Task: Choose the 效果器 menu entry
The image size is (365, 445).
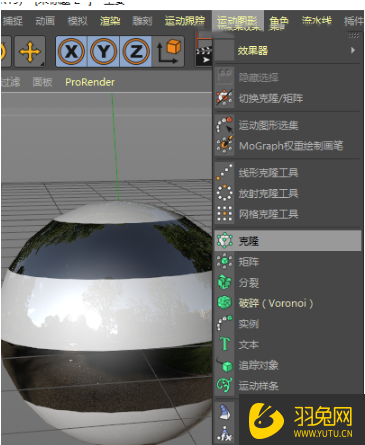Action: (x=287, y=51)
